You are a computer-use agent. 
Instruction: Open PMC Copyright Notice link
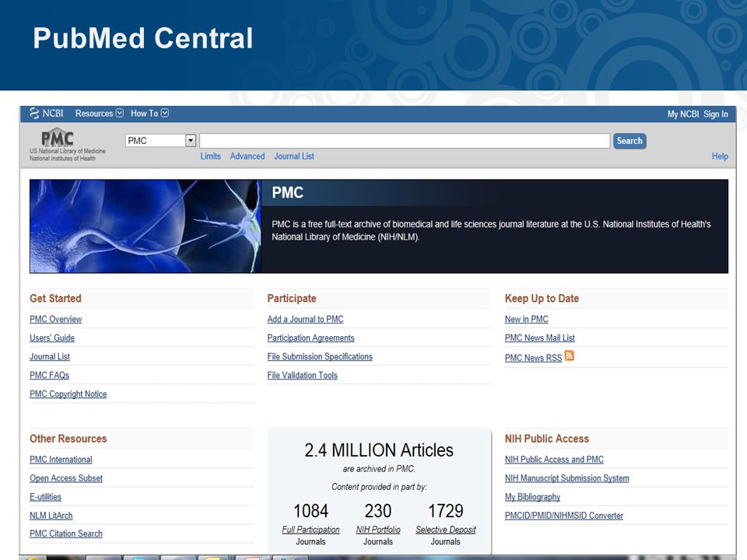68,394
